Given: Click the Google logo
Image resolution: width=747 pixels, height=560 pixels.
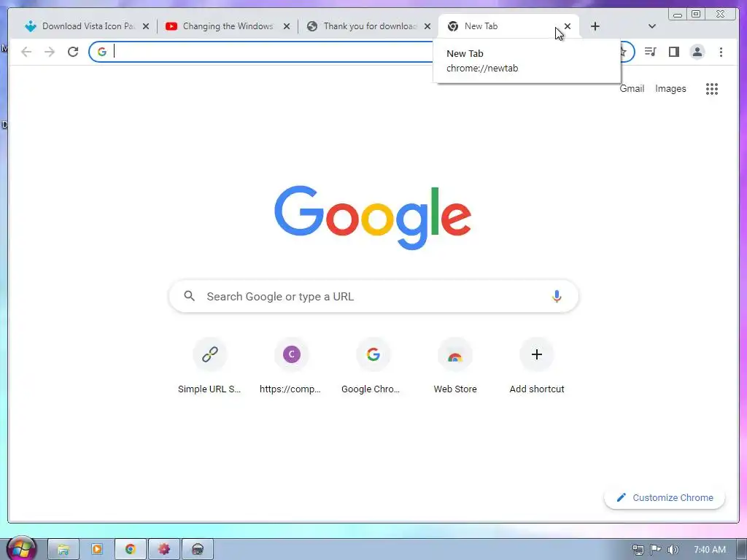Looking at the screenshot, I should 373,217.
